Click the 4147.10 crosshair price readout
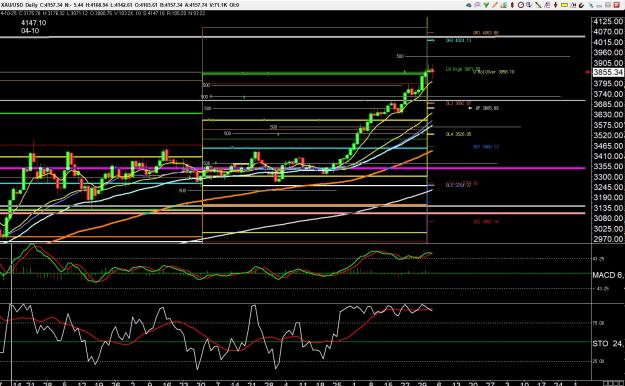 [x=33, y=23]
